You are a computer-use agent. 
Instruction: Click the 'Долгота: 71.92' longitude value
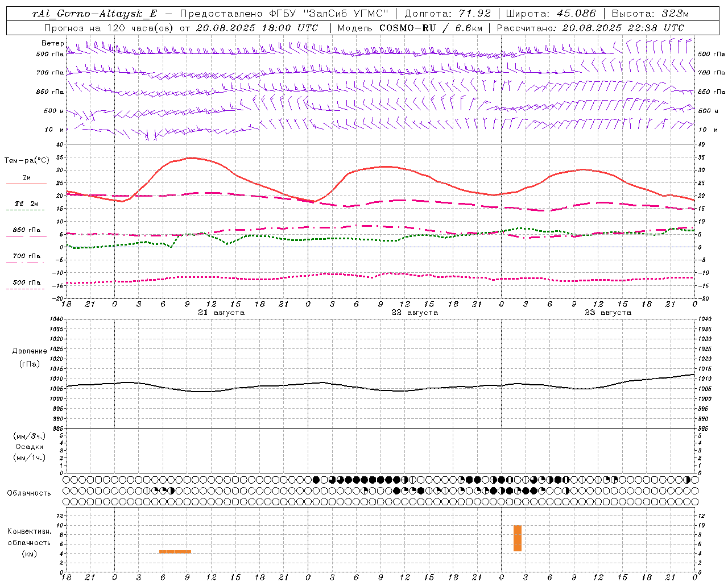tap(447, 14)
